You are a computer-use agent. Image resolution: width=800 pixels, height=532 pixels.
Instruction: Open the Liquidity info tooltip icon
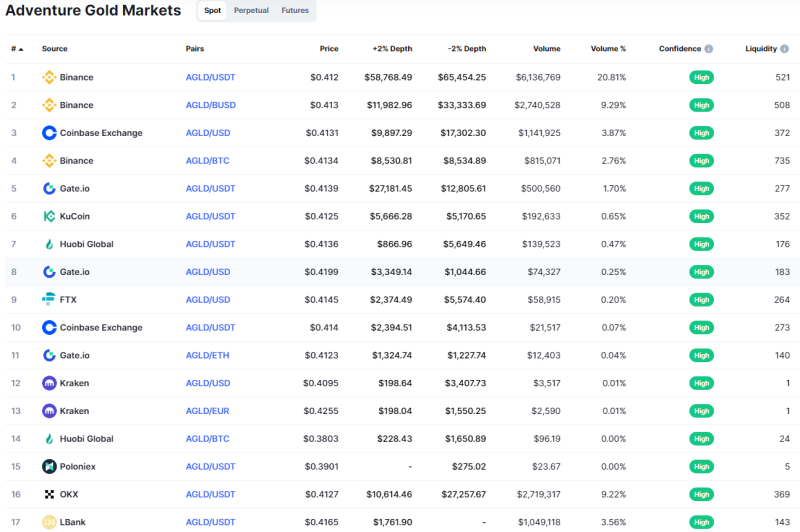[x=784, y=49]
